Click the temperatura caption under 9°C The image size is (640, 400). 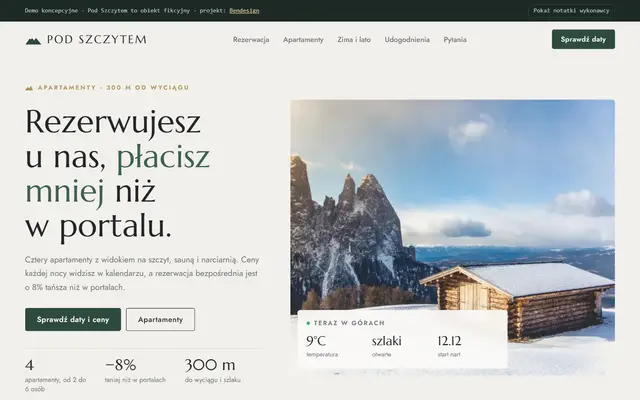322,355
